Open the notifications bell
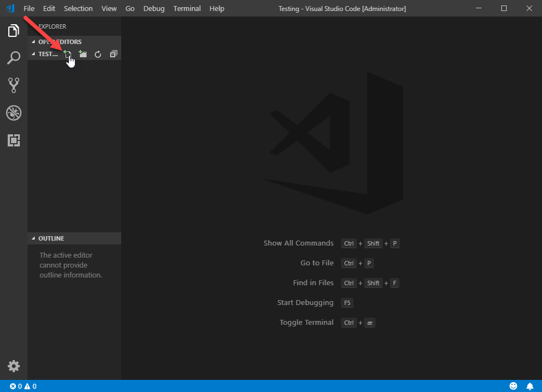 tap(529, 386)
